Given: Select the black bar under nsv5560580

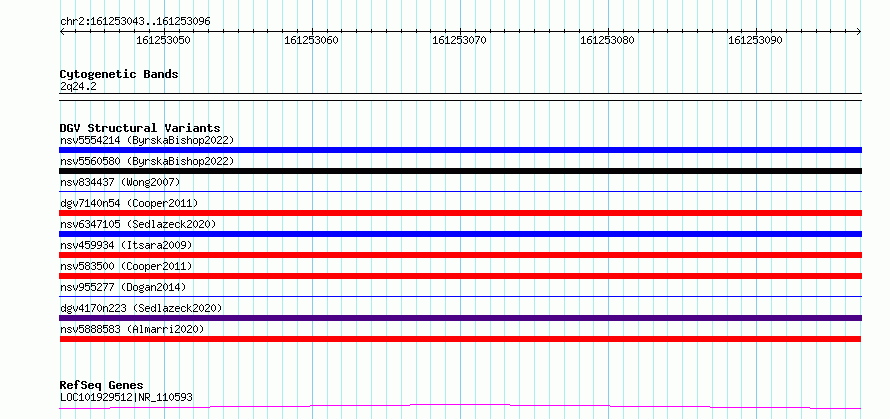Looking at the screenshot, I should click(x=460, y=171).
